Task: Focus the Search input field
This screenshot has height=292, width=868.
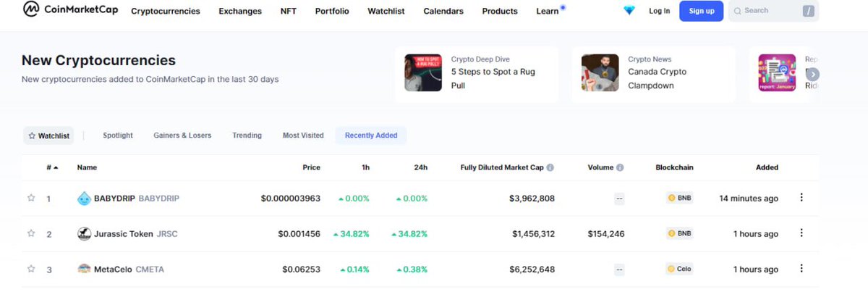Action: pos(773,11)
